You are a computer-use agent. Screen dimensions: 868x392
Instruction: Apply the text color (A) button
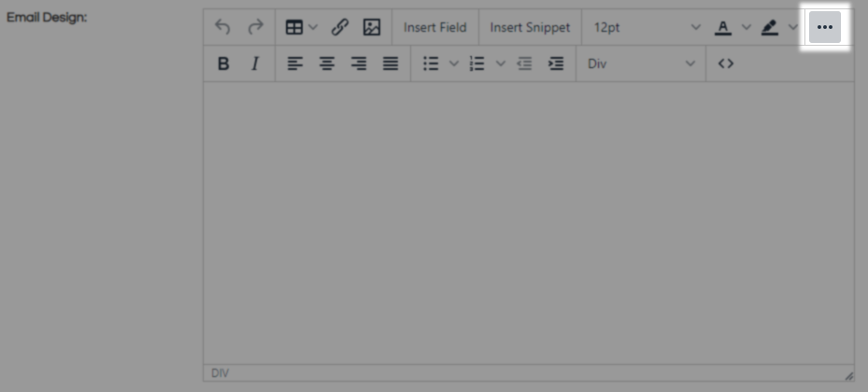click(x=723, y=27)
